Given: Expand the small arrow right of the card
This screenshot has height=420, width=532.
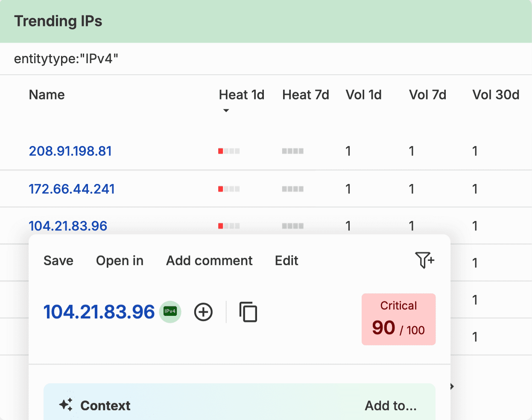Looking at the screenshot, I should pos(452,386).
